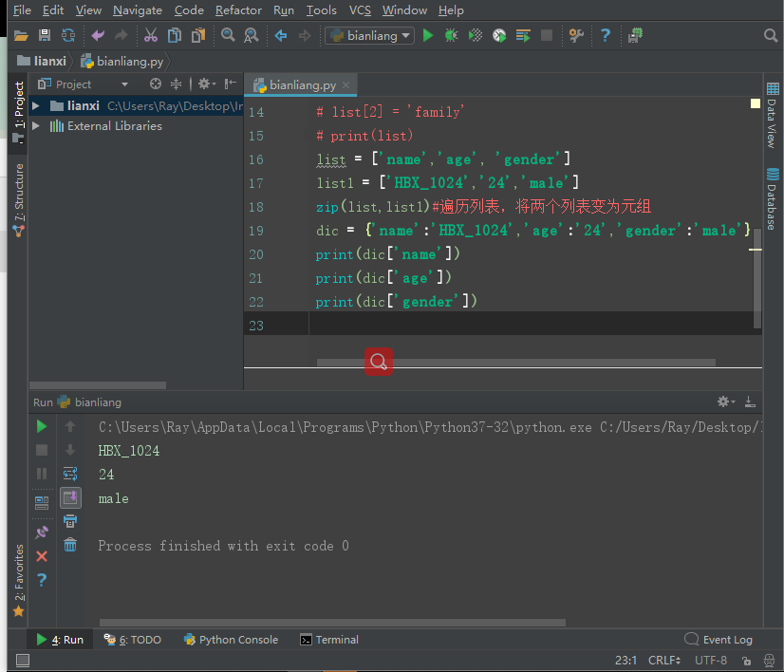Open the Tools menu
Viewport: 784px width, 672px height.
point(321,10)
